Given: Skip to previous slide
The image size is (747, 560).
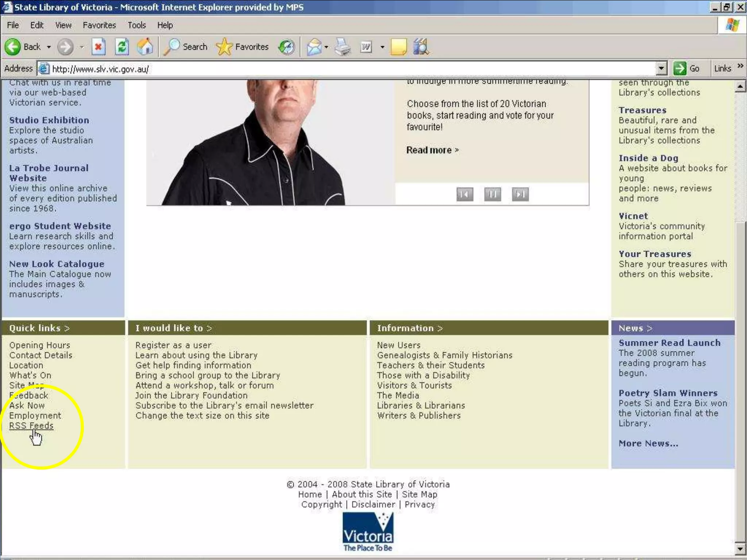Looking at the screenshot, I should (x=465, y=194).
